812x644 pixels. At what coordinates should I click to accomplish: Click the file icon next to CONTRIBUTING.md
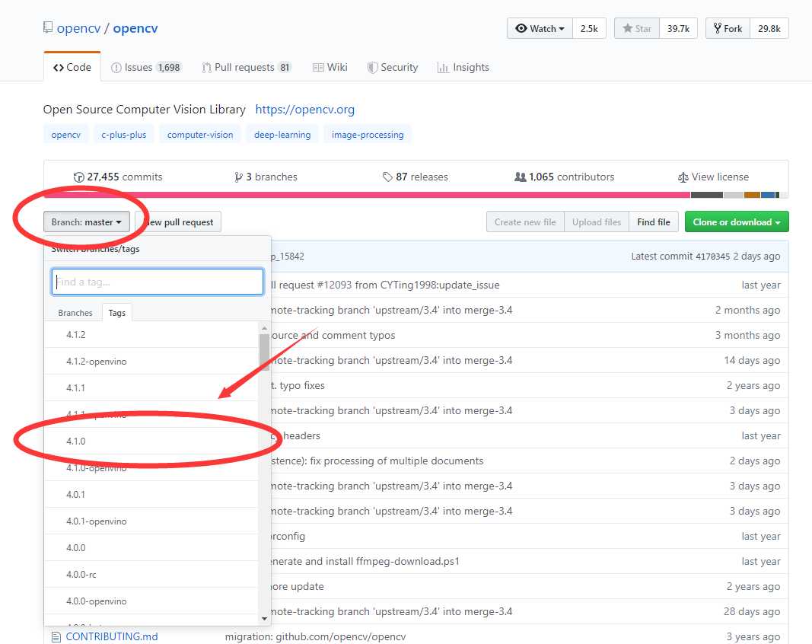pyautogui.click(x=56, y=636)
